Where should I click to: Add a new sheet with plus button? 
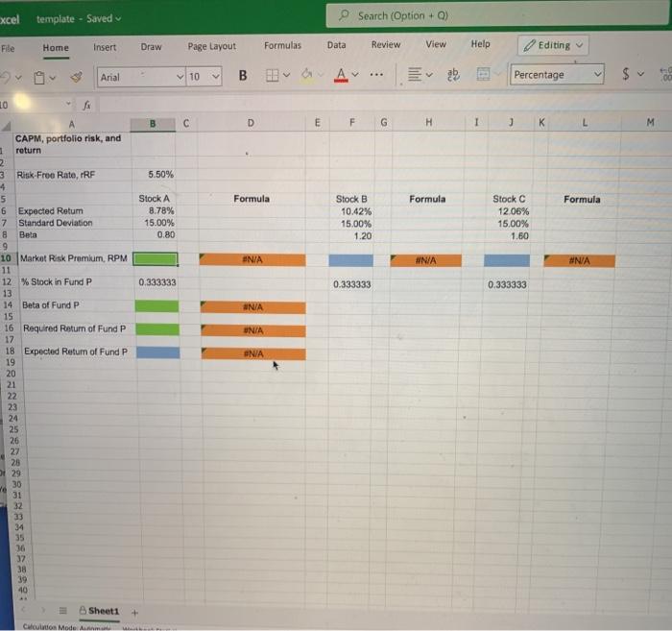(134, 613)
